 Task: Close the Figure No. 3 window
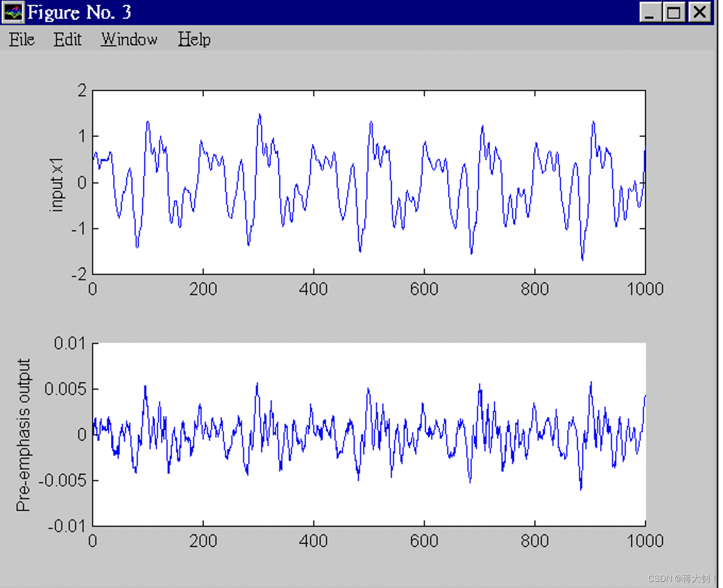700,12
